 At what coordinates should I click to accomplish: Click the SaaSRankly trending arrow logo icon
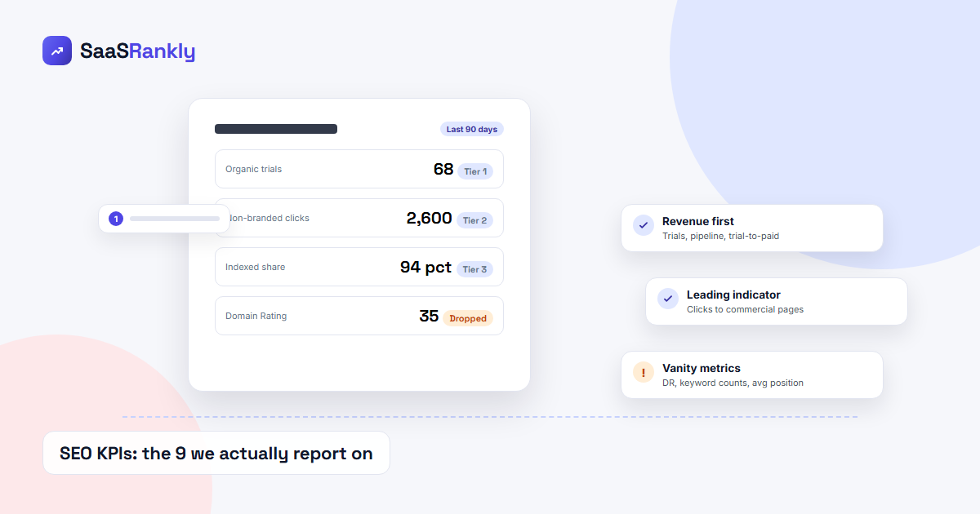(x=57, y=51)
